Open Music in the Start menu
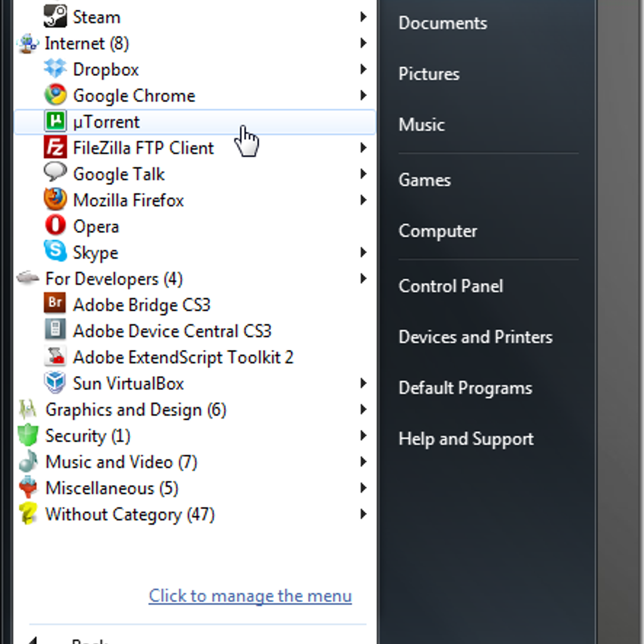This screenshot has width=644, height=644. coord(421,125)
